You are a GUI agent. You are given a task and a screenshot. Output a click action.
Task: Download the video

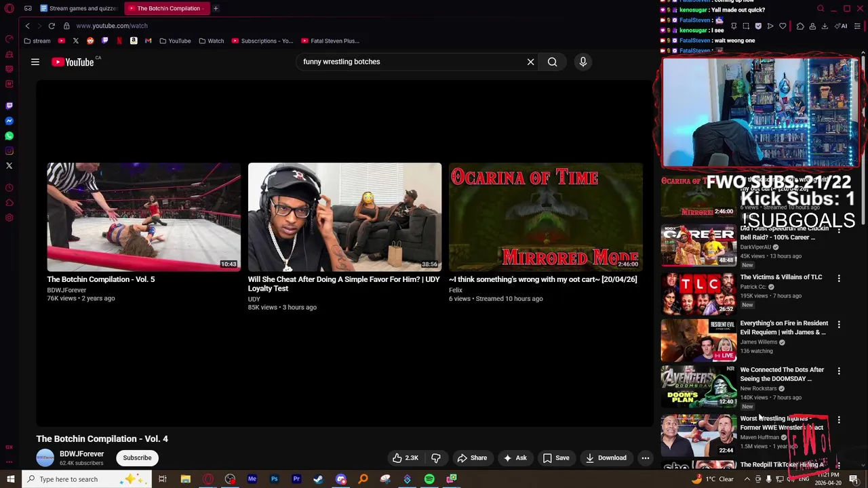tap(606, 458)
